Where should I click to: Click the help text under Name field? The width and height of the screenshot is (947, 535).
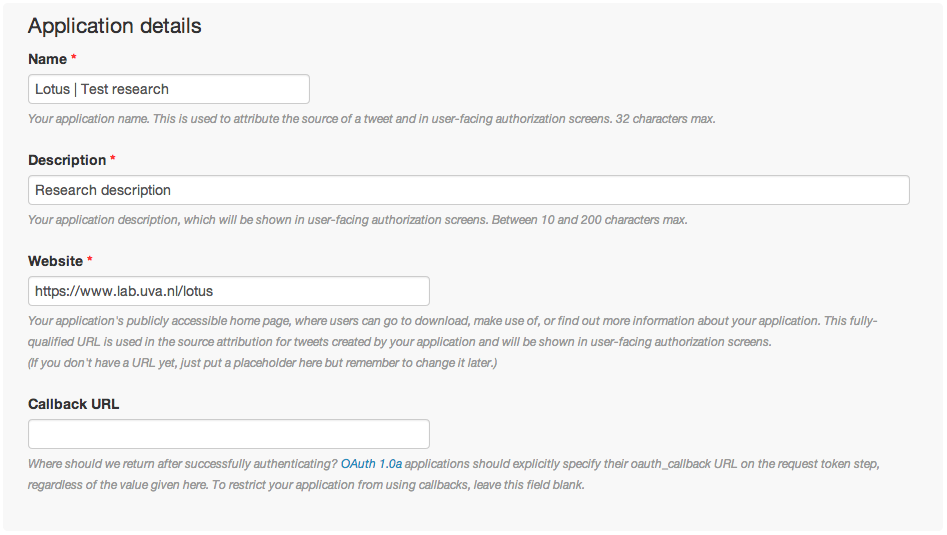[371, 119]
